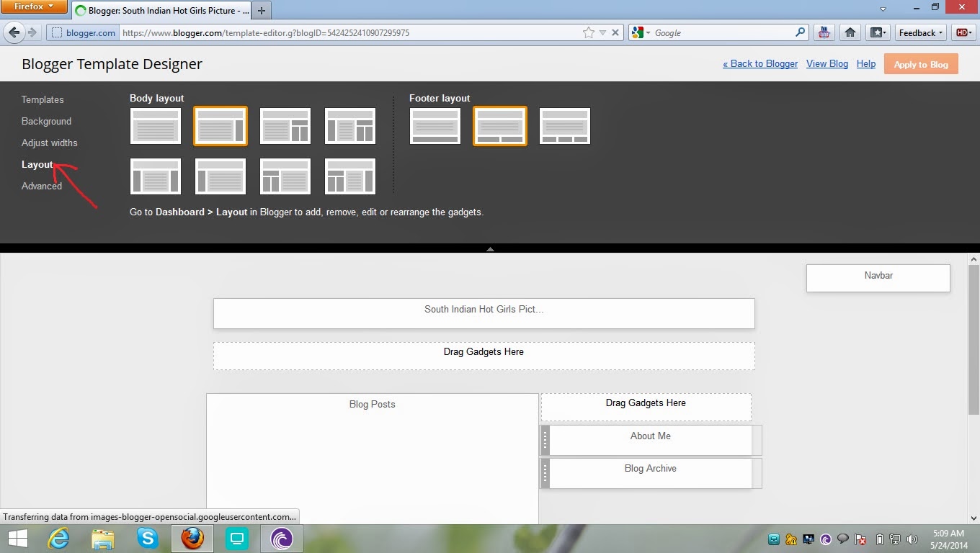The width and height of the screenshot is (980, 553).
Task: Pick body layout with single left sidebar only
Action: click(x=220, y=176)
